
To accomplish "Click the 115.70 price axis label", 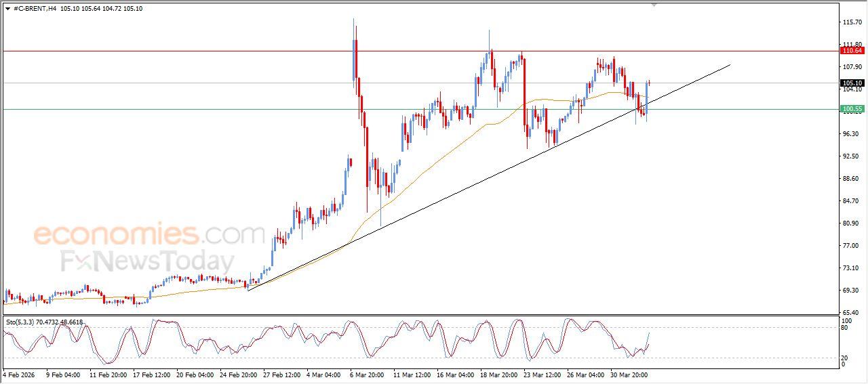I will 851,22.
